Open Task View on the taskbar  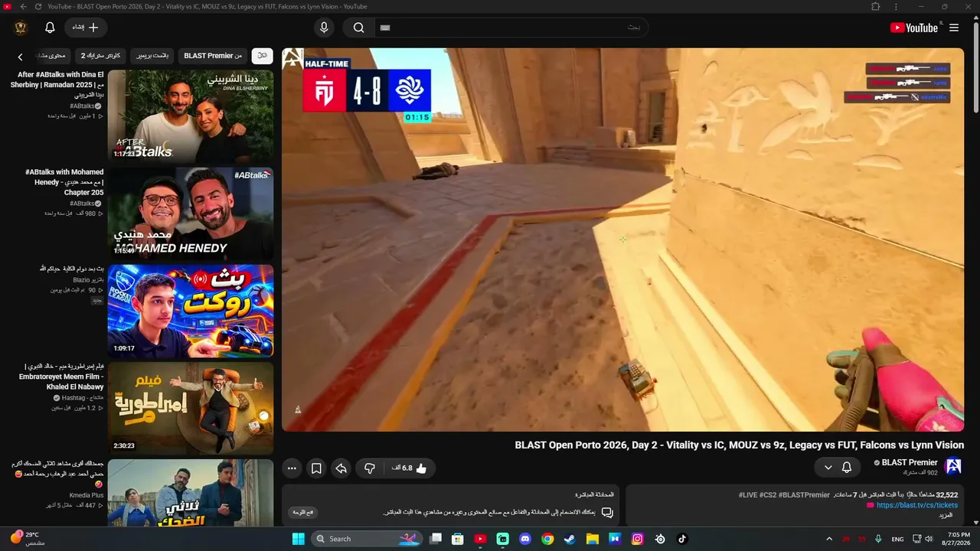436,539
